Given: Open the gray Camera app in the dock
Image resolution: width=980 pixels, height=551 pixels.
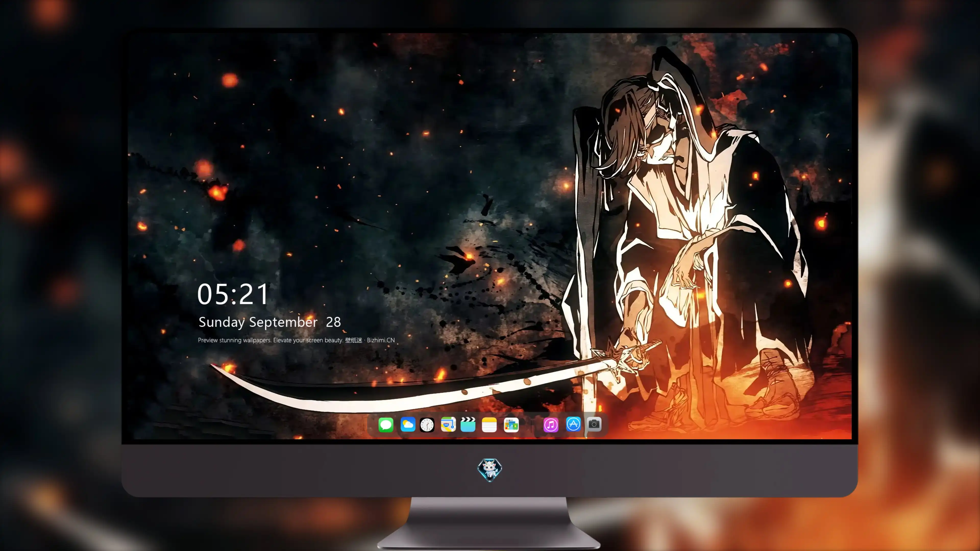Looking at the screenshot, I should point(594,424).
